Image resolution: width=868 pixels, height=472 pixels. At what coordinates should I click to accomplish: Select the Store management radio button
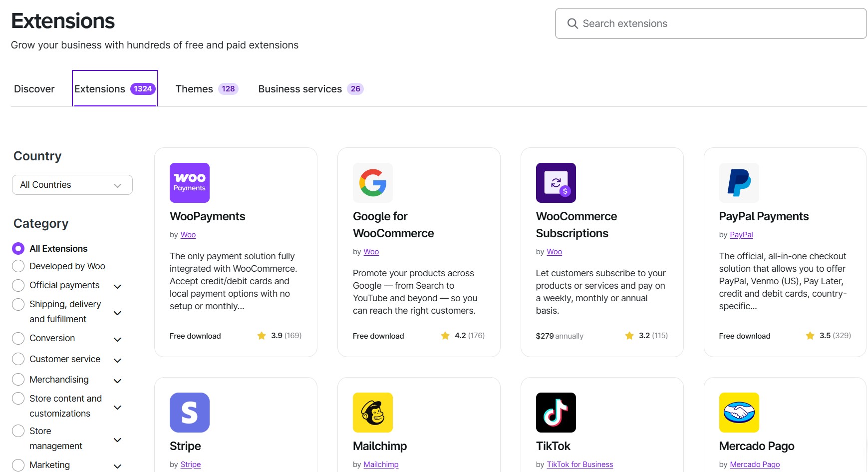tap(18, 431)
